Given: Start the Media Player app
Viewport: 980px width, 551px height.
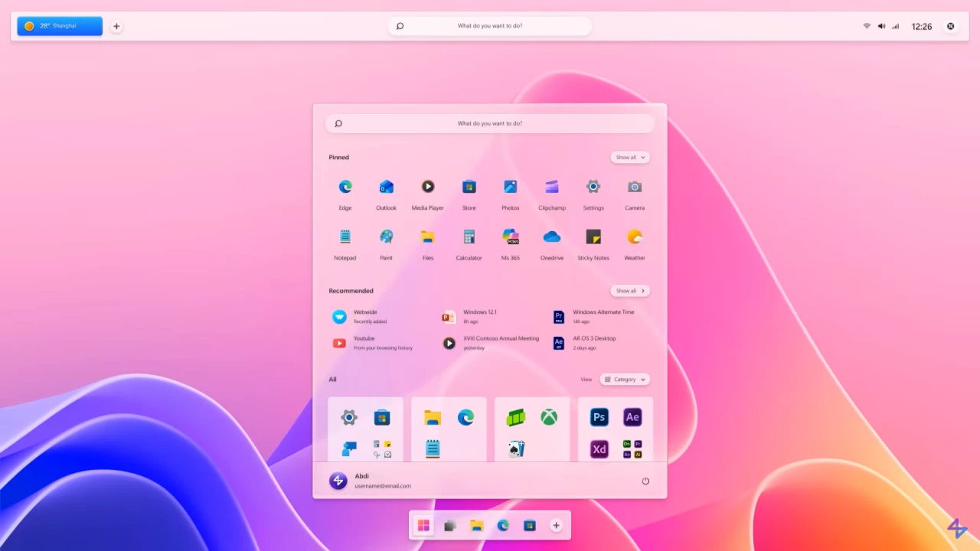Looking at the screenshot, I should [x=427, y=186].
